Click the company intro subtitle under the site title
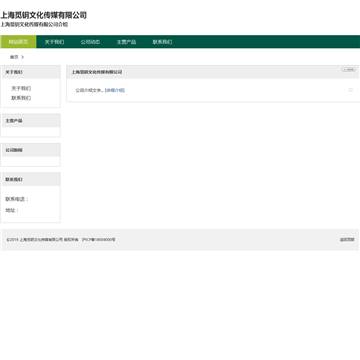Viewport: 360px width, 360px height. 34,25
